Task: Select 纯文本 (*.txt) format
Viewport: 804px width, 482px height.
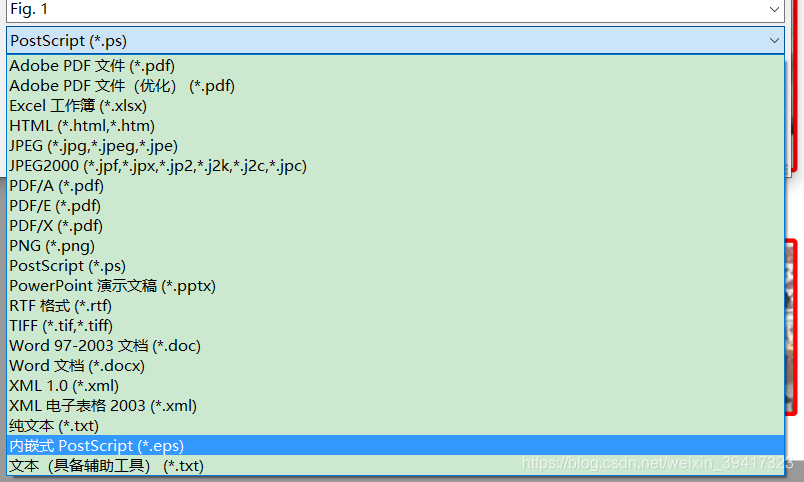Action: coord(395,426)
